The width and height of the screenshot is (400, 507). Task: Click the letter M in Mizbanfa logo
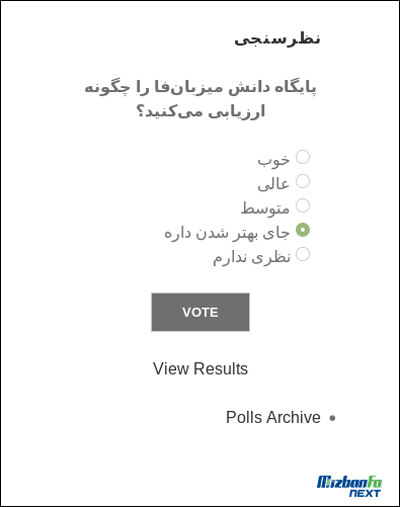click(323, 482)
